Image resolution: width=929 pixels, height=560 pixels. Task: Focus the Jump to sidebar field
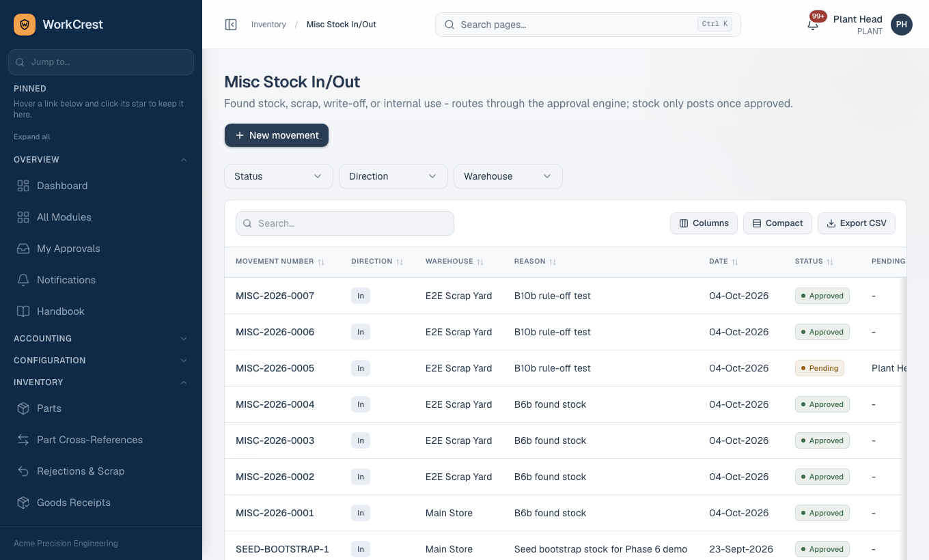coord(101,62)
